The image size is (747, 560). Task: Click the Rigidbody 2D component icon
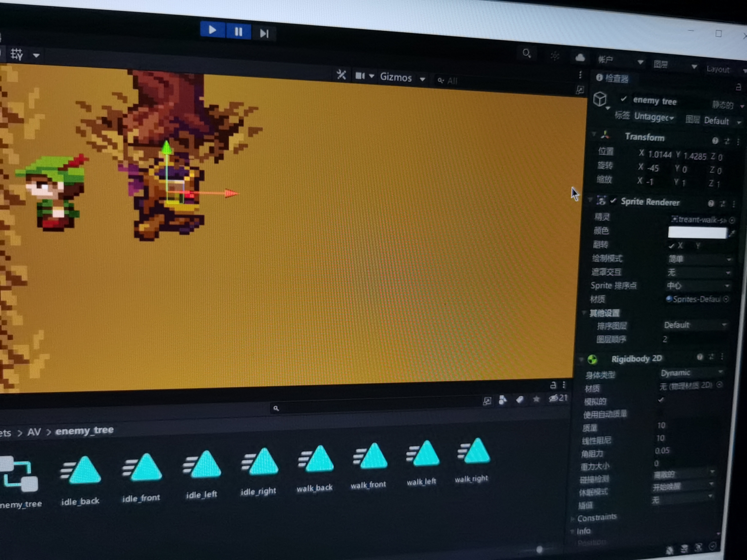coord(592,359)
